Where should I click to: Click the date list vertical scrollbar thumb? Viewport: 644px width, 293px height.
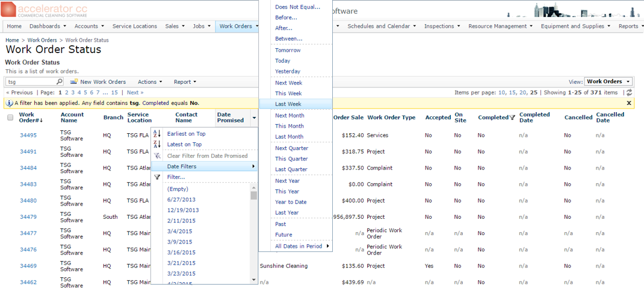click(254, 195)
